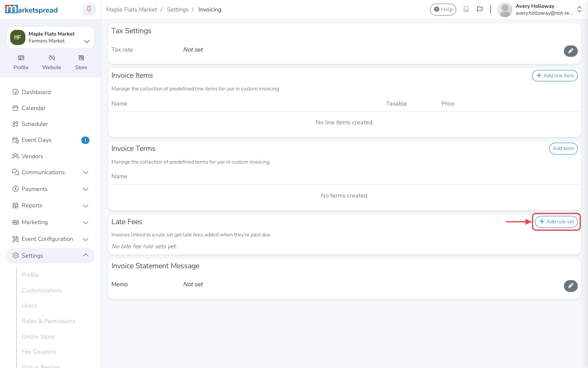Edit the Tax rate with pencil icon
The image size is (588, 368).
click(x=570, y=51)
